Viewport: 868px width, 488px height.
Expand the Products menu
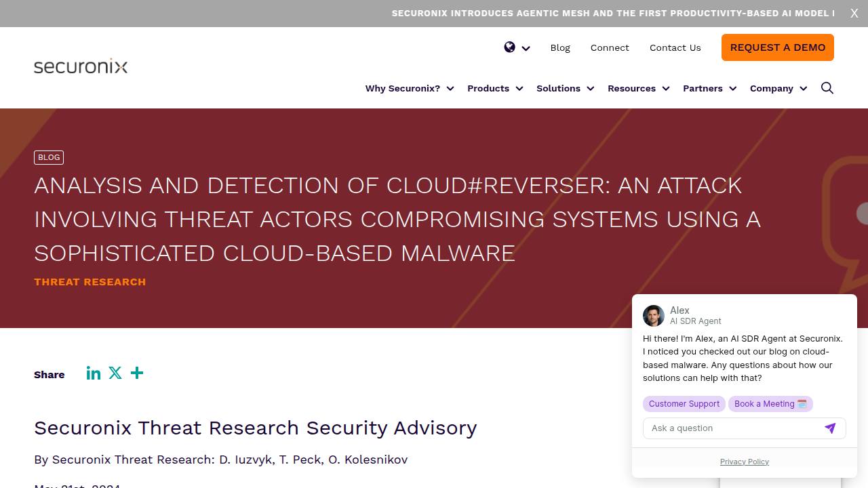pyautogui.click(x=495, y=88)
